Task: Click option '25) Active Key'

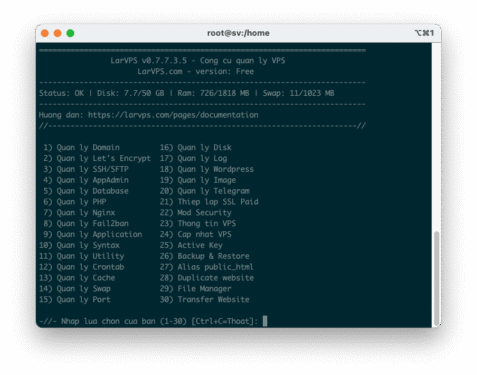Action: click(191, 245)
